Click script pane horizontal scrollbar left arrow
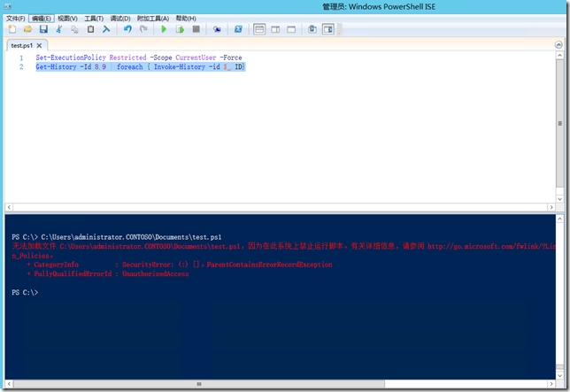This screenshot has width=570, height=392. [x=9, y=207]
